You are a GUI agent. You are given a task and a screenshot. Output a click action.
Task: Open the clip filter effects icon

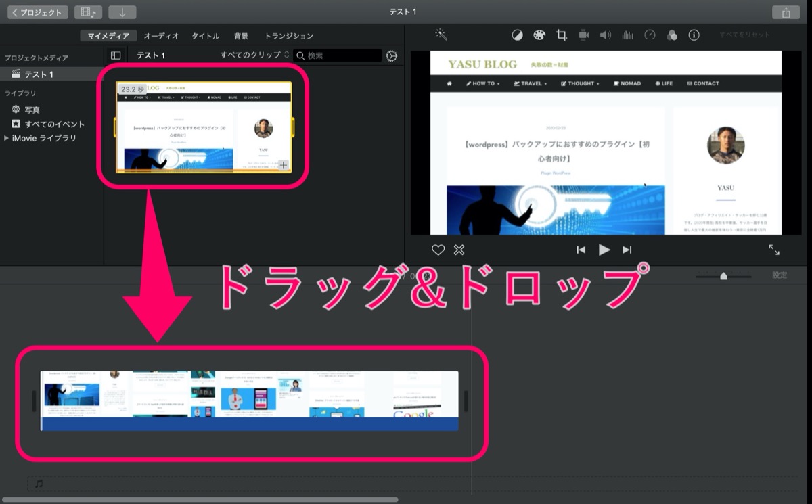pyautogui.click(x=672, y=35)
